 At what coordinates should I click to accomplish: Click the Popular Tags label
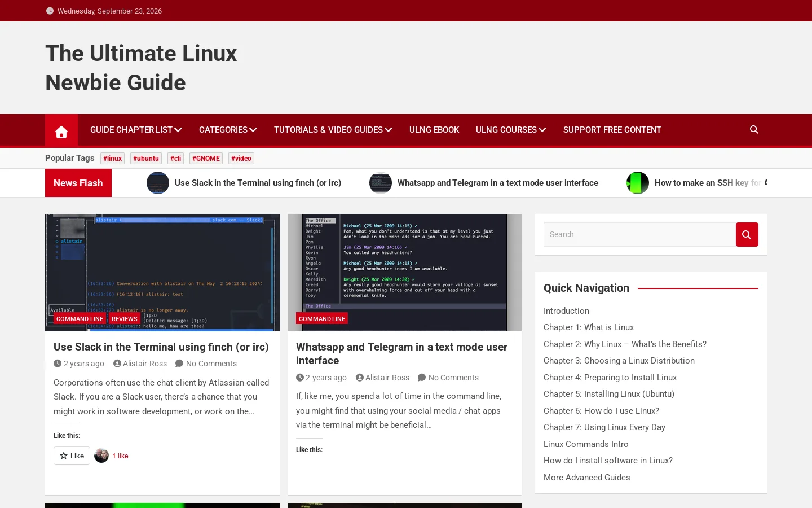(70, 158)
